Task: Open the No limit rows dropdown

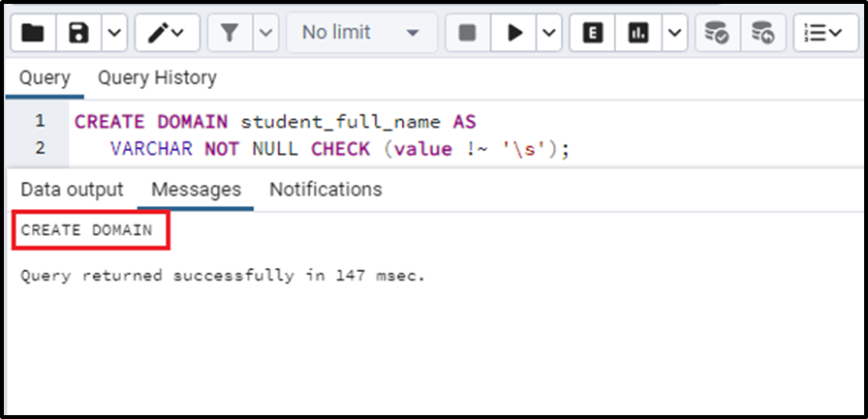Action: (361, 33)
